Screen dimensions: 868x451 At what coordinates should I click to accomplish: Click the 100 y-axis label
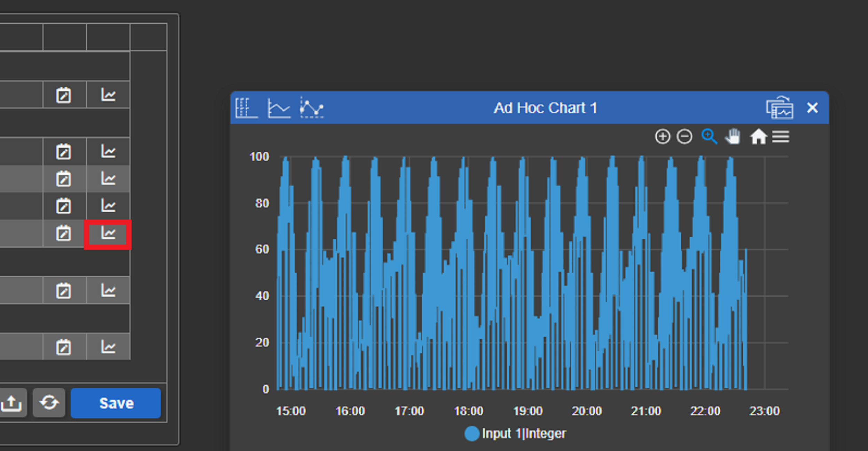pyautogui.click(x=259, y=157)
